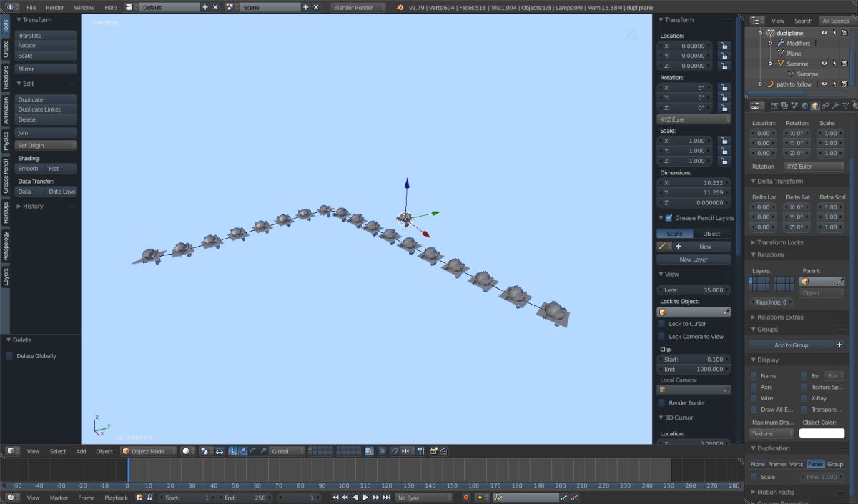
Task: Click the lock icon for X location
Action: pos(724,46)
